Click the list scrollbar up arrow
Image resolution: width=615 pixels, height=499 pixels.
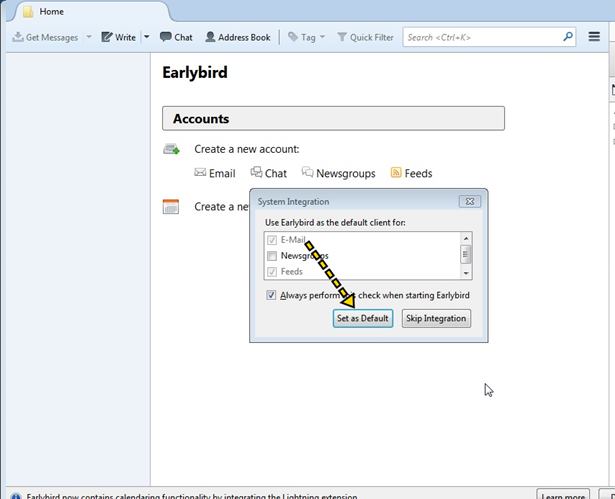[466, 238]
